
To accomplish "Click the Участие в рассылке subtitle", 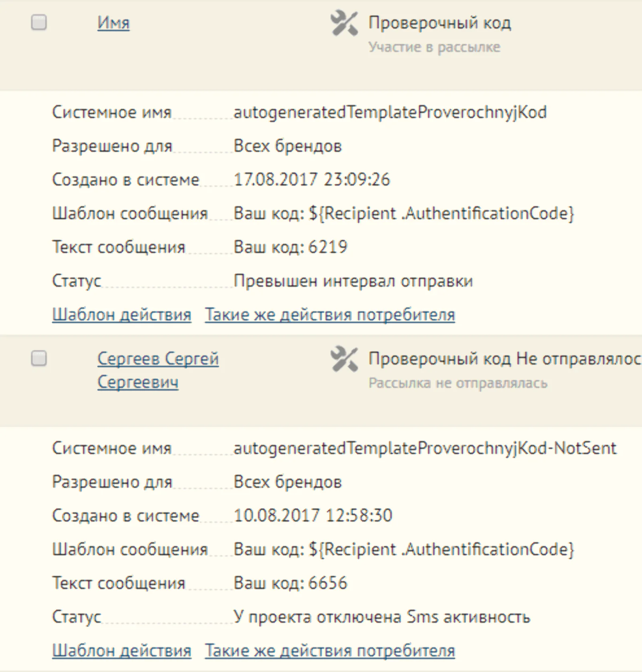I will (434, 47).
